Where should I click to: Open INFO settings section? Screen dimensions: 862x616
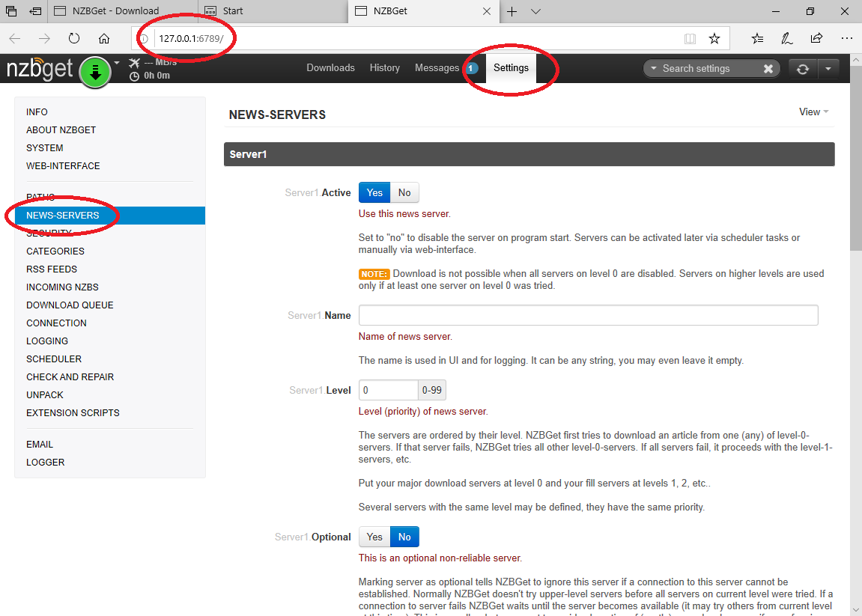tap(37, 112)
